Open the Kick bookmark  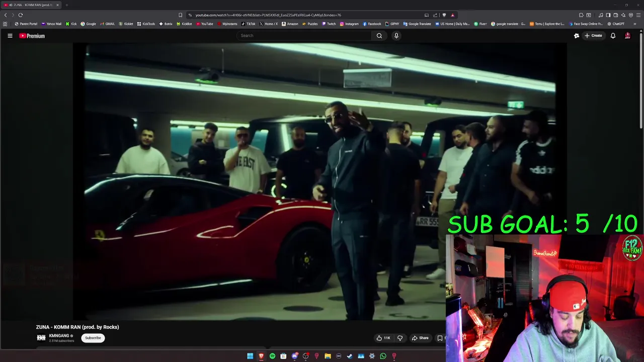71,24
